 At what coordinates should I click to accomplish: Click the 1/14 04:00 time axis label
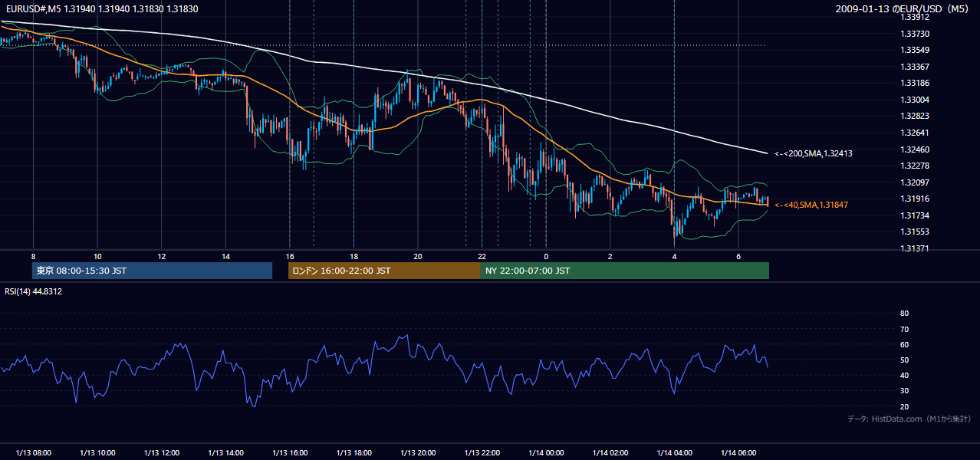click(x=674, y=453)
